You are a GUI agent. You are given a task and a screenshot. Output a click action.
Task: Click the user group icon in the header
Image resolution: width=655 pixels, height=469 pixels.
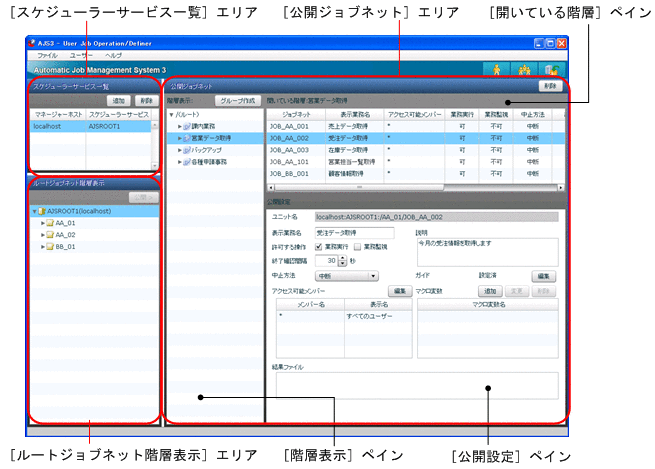pyautogui.click(x=523, y=70)
